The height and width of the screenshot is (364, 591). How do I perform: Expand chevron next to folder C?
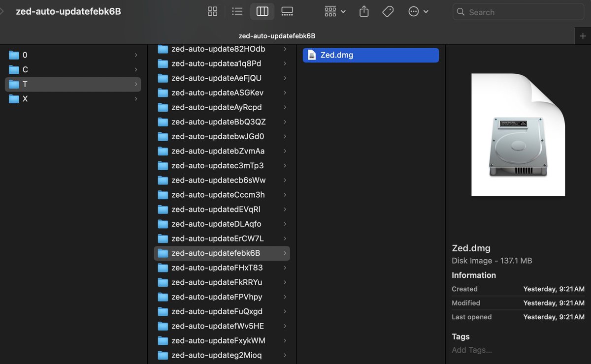[x=136, y=70]
